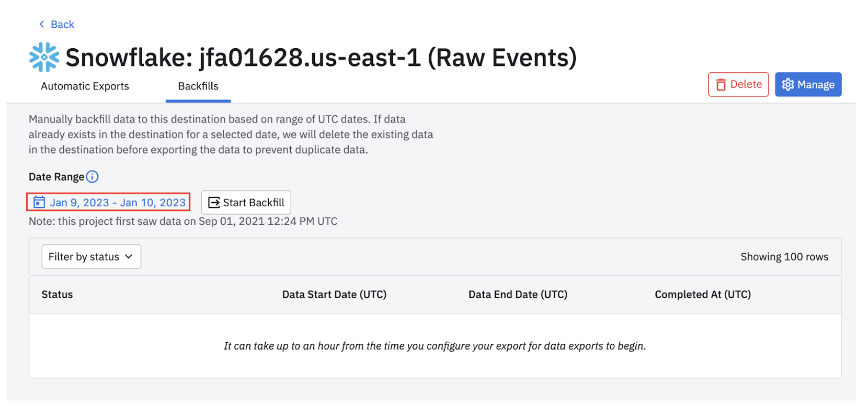Click the trash icon in Delete button

point(721,85)
